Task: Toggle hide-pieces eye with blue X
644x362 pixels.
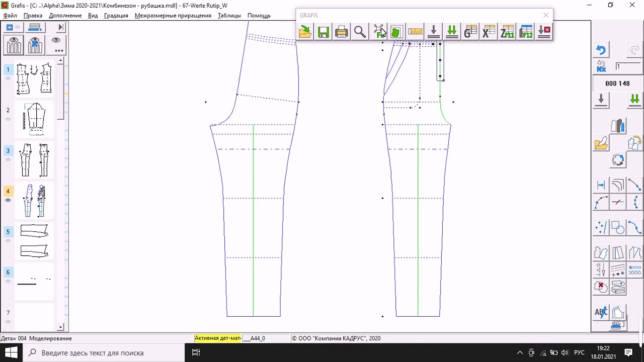Action: (x=35, y=45)
